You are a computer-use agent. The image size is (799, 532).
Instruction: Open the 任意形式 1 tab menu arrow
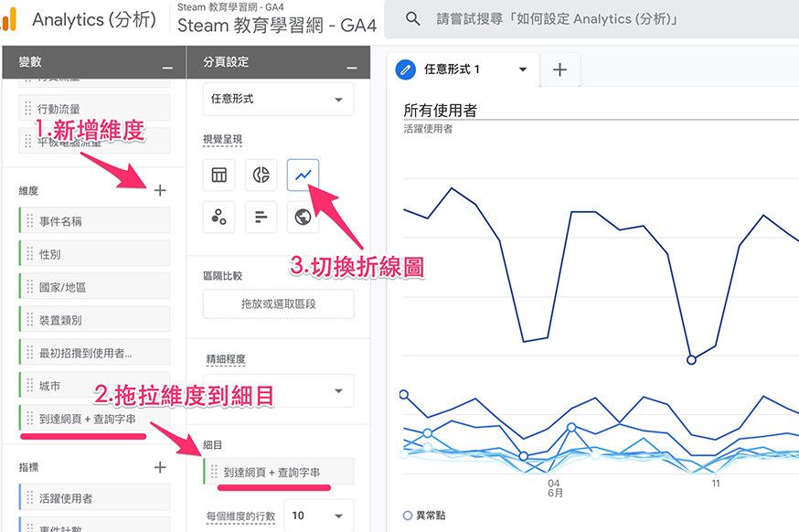coord(523,69)
